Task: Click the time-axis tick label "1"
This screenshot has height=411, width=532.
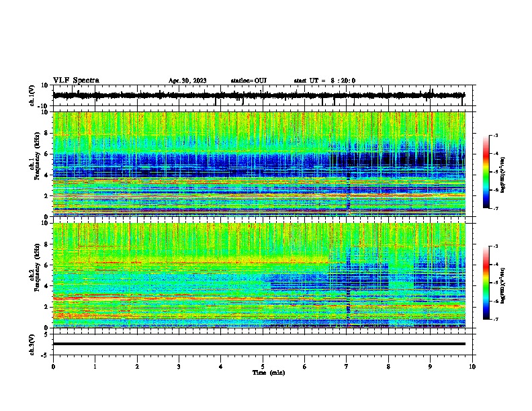Action: click(x=95, y=367)
